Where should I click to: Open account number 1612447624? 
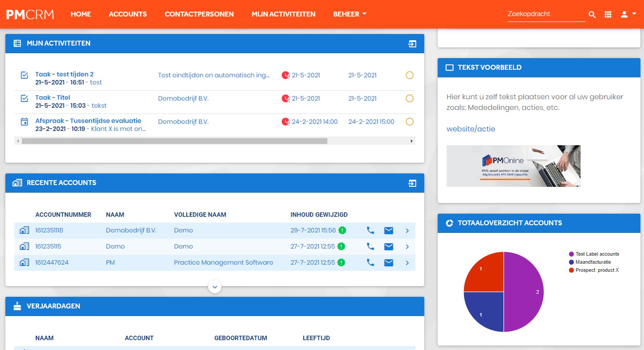click(52, 262)
